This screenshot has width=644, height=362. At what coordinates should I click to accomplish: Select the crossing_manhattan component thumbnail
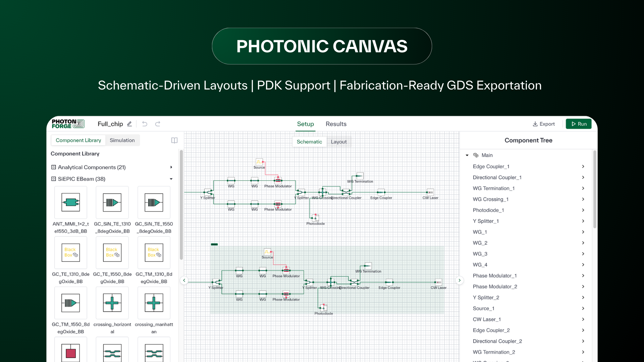pos(154,303)
